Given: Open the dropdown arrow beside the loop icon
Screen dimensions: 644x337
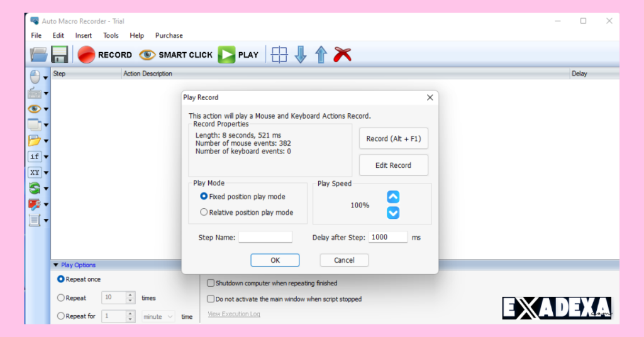Looking at the screenshot, I should [x=46, y=189].
